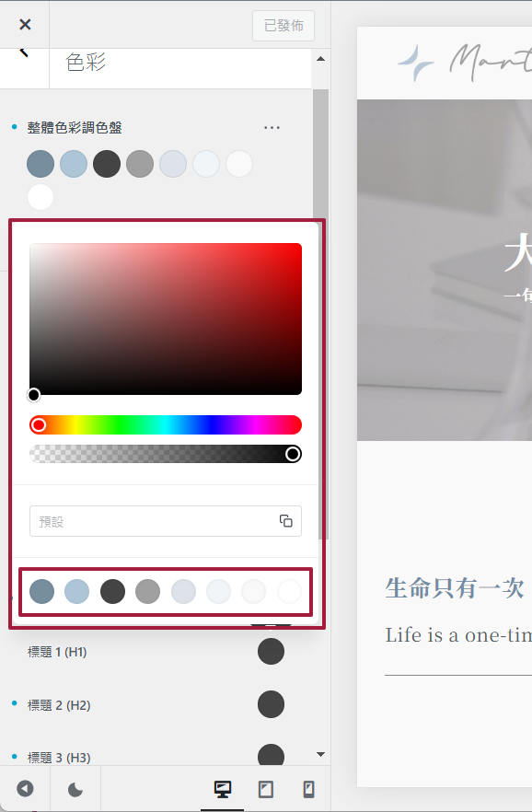
Task: Click the opacity slider handle
Action: tap(293, 454)
